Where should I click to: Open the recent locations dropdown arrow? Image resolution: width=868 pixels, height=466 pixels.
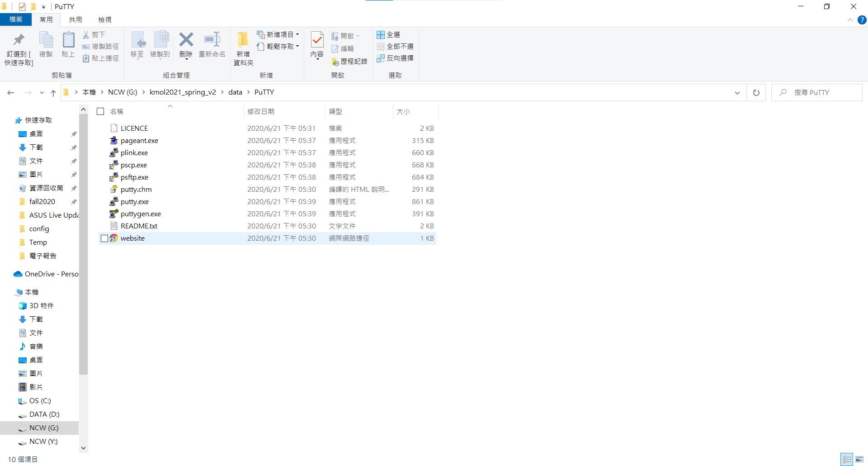click(42, 93)
